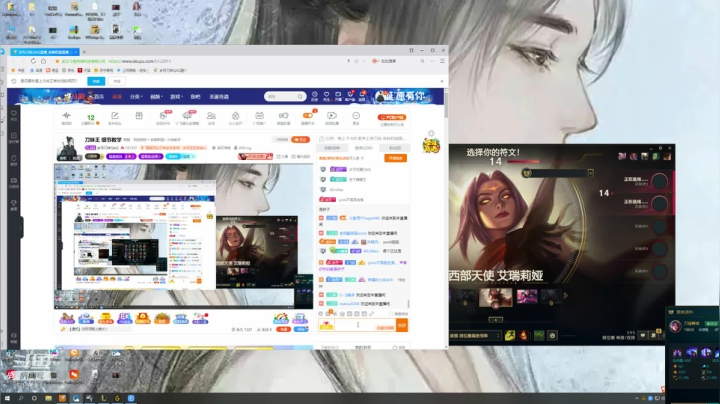
Task: Click the magnifier icon in Douyu search
Action: click(300, 96)
